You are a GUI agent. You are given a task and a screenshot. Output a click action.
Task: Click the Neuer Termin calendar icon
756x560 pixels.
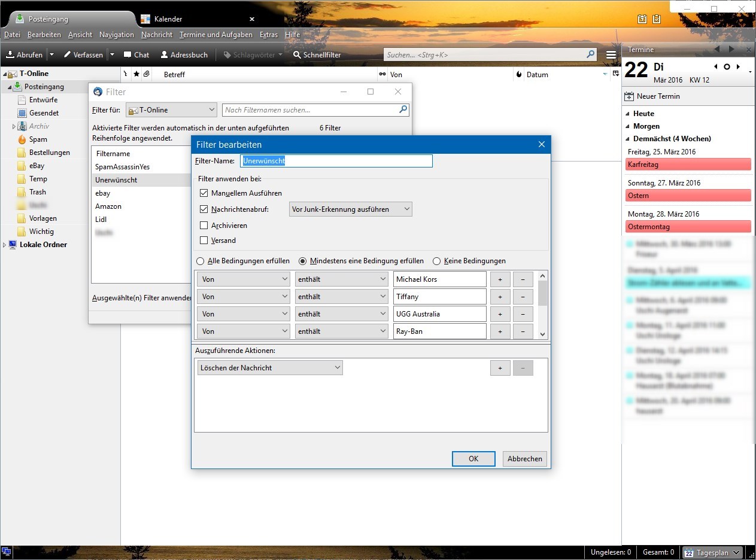pyautogui.click(x=629, y=96)
